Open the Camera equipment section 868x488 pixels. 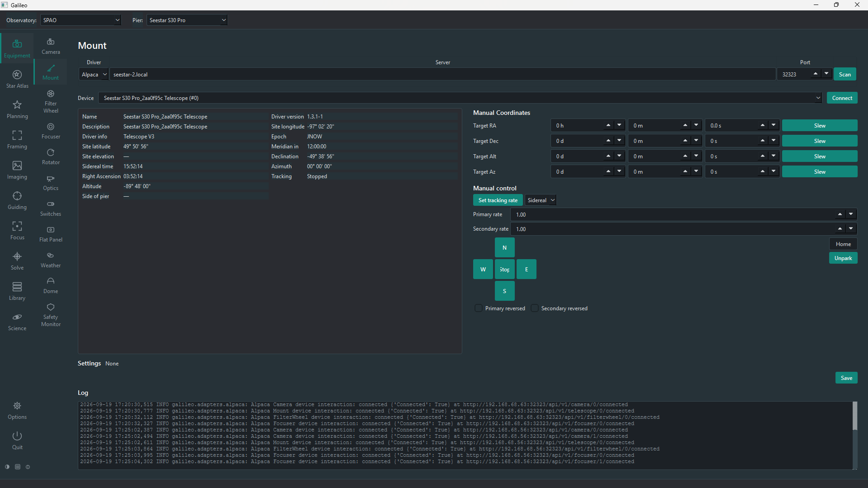coord(51,46)
